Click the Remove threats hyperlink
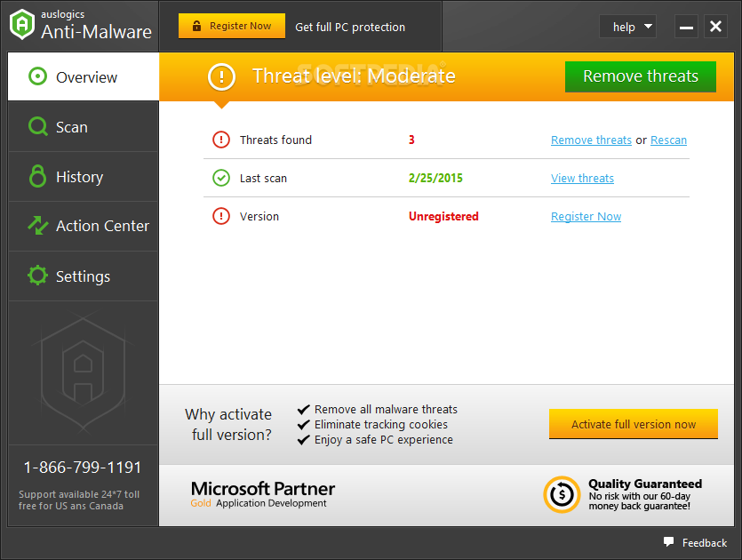This screenshot has height=560, width=742. point(591,140)
